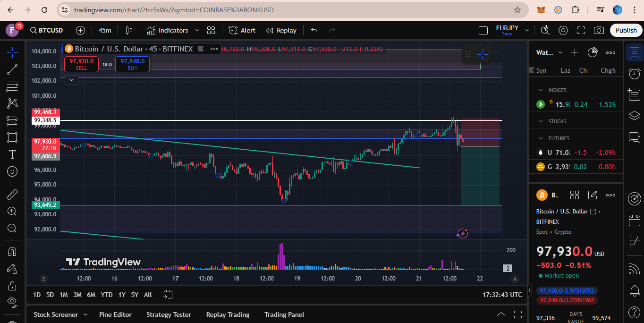
Task: Expand the bottom panel chevron
Action: (x=501, y=314)
